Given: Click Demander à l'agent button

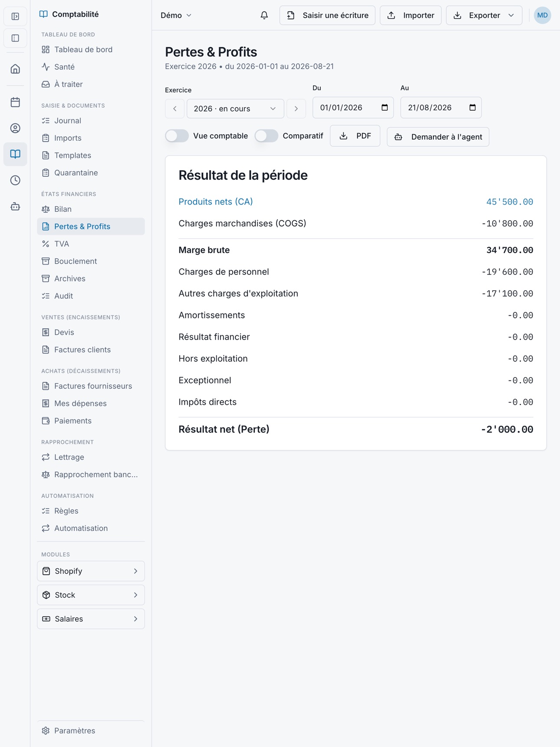Looking at the screenshot, I should point(438,137).
